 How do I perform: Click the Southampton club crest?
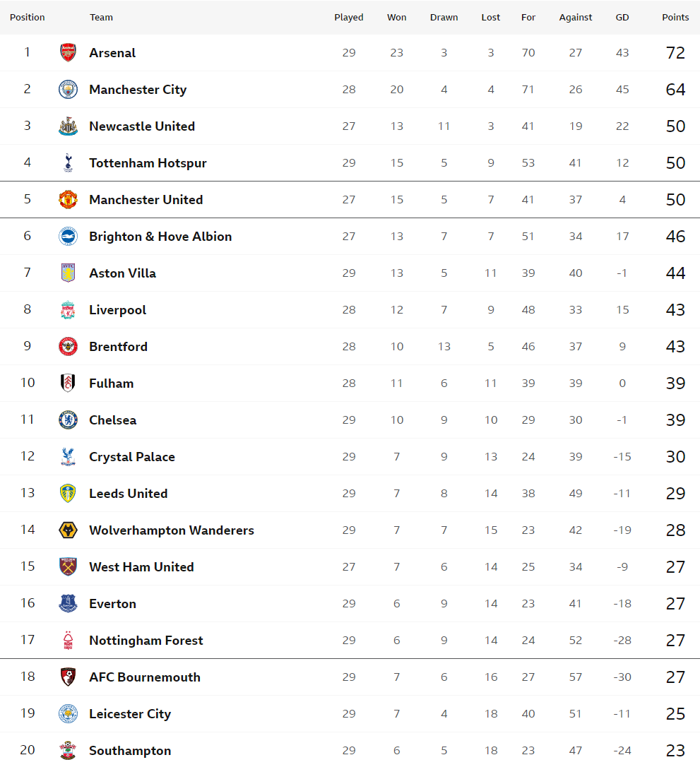point(68,750)
